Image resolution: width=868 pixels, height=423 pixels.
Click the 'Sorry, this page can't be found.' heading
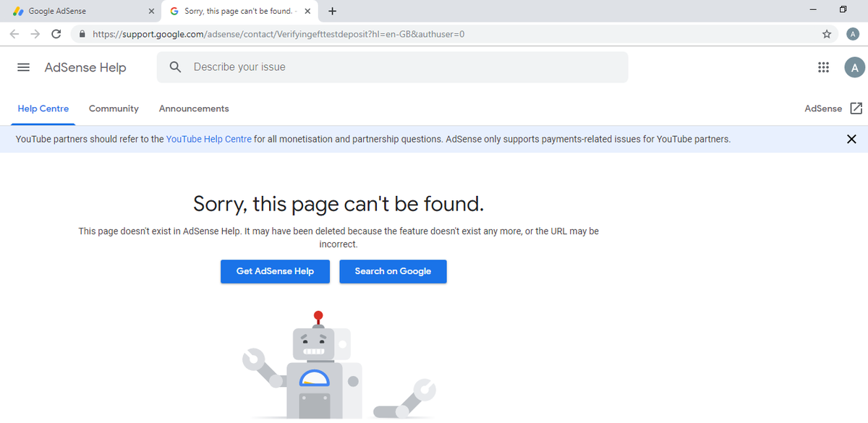point(339,204)
